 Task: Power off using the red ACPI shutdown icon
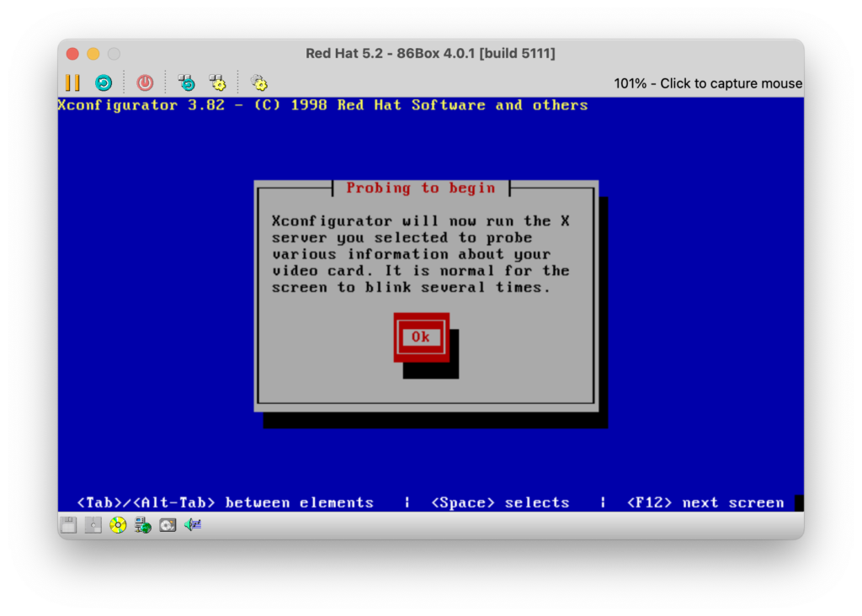coord(145,83)
